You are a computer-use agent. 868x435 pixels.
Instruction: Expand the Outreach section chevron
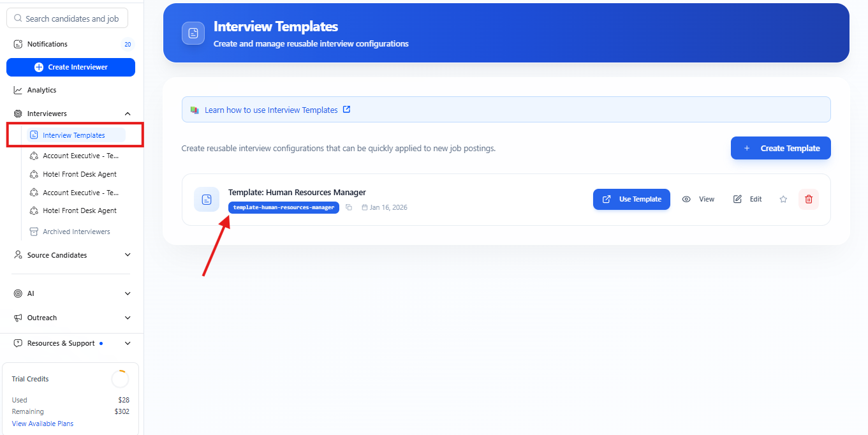(128, 318)
